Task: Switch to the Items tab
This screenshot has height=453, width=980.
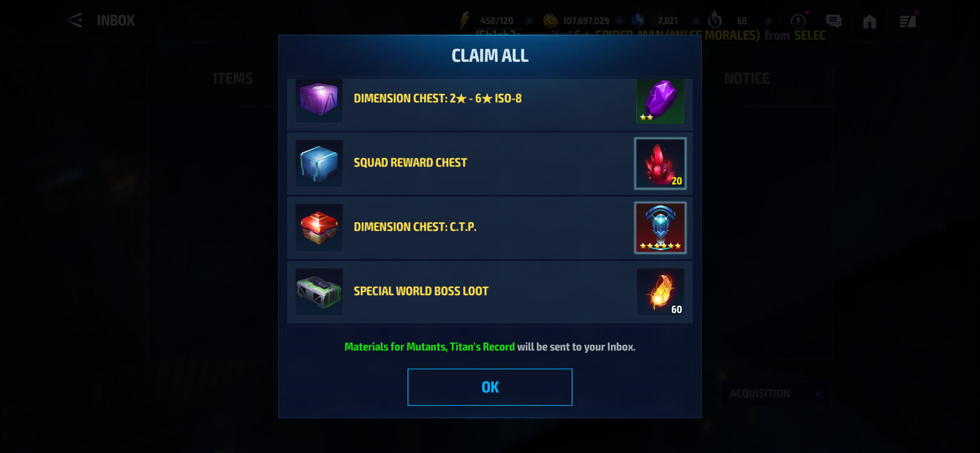Action: (233, 79)
